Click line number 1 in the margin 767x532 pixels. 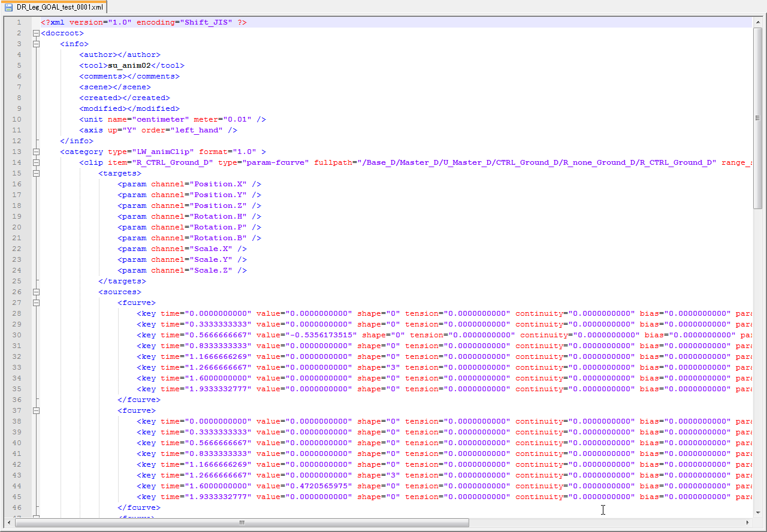click(x=19, y=22)
